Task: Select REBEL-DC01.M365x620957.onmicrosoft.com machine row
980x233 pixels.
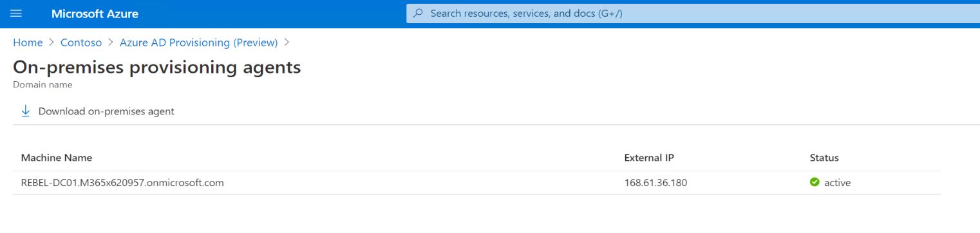Action: point(476,183)
